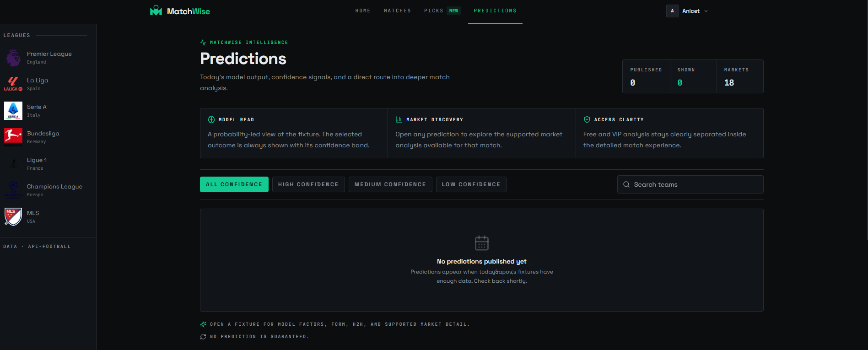Go to the Home nav tab
The height and width of the screenshot is (350, 868).
tap(363, 11)
